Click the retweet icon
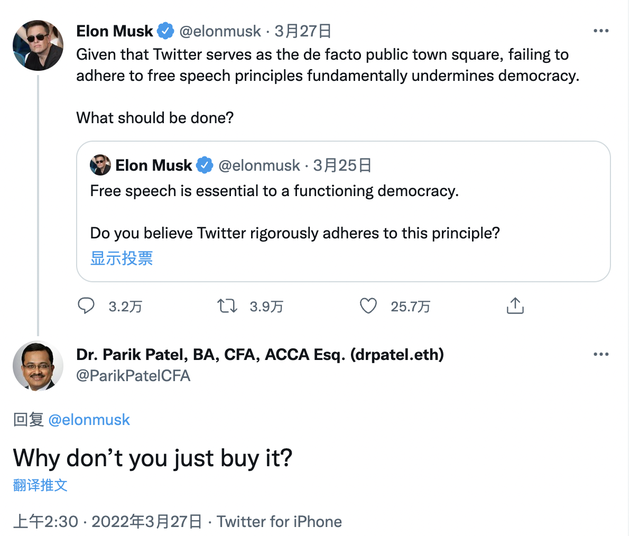The image size is (630, 536). (227, 306)
